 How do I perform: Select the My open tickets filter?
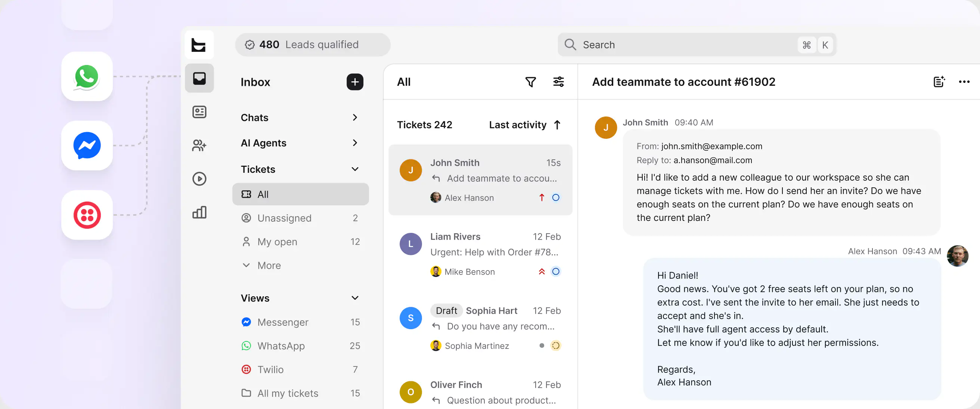pos(300,242)
